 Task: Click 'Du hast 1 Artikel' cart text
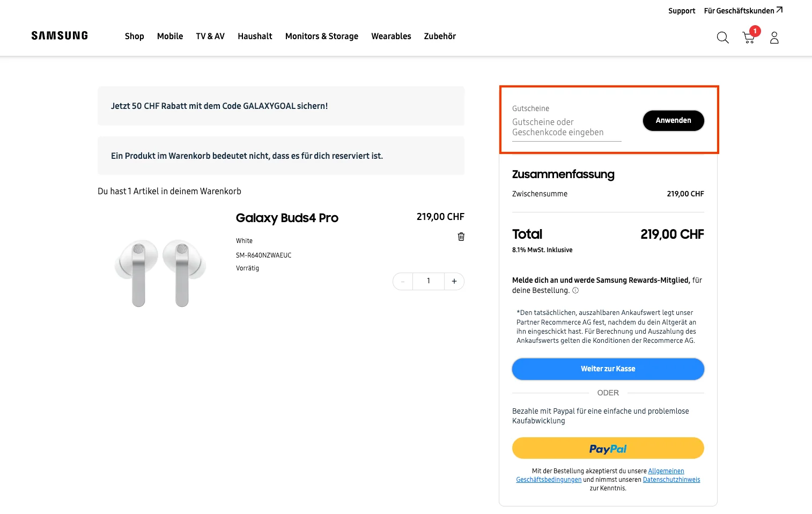click(169, 191)
